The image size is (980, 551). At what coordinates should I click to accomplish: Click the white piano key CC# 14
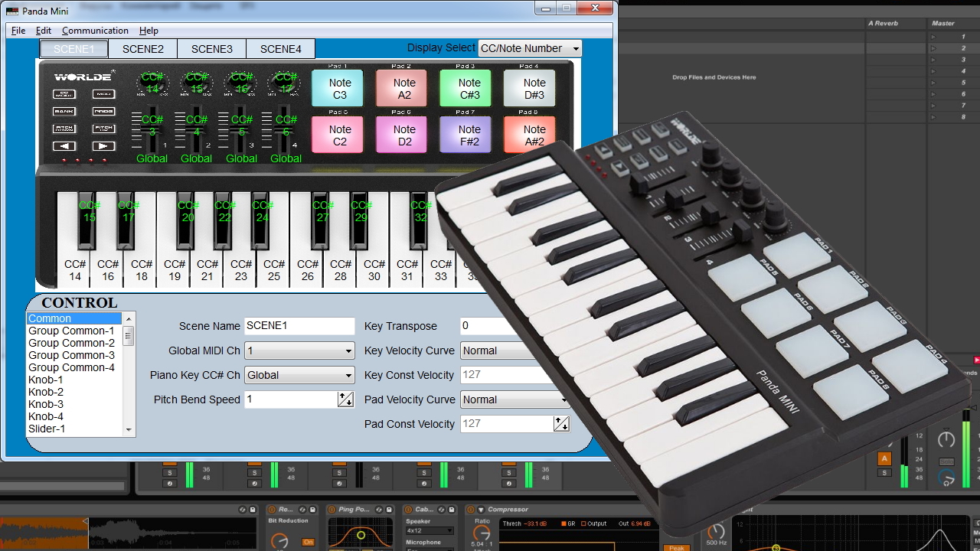74,269
